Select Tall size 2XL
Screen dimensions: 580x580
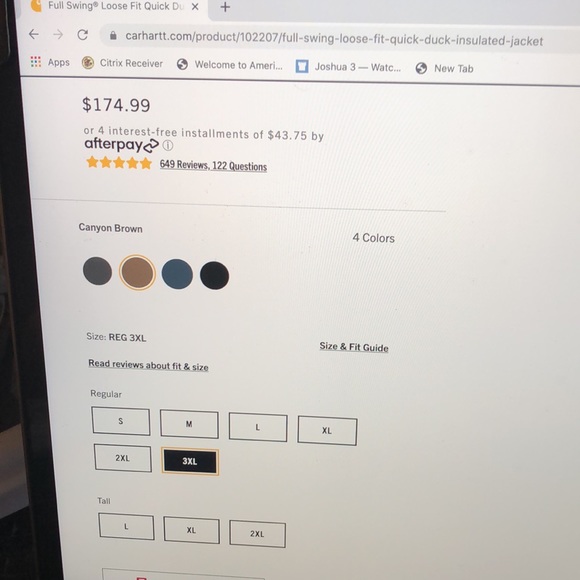coord(257,534)
